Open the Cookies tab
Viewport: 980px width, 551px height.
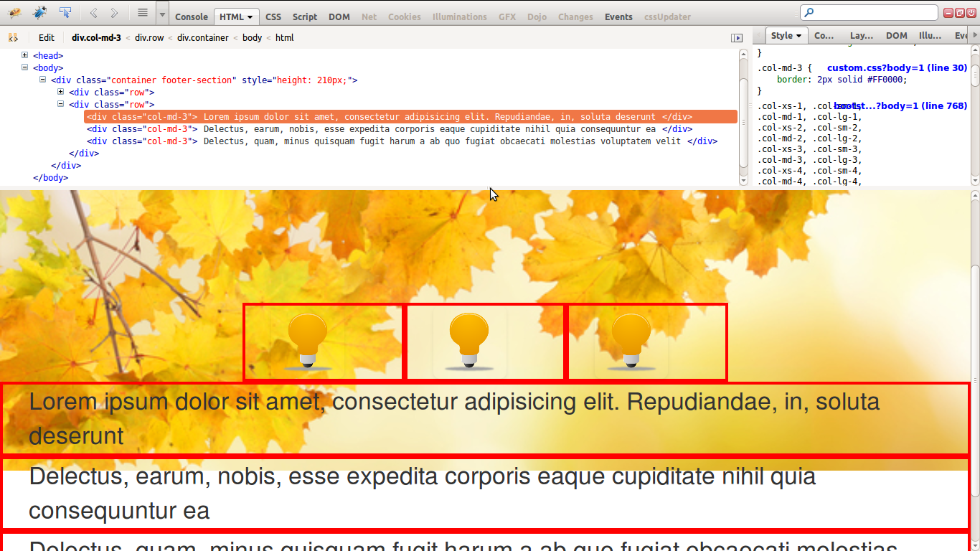point(405,17)
